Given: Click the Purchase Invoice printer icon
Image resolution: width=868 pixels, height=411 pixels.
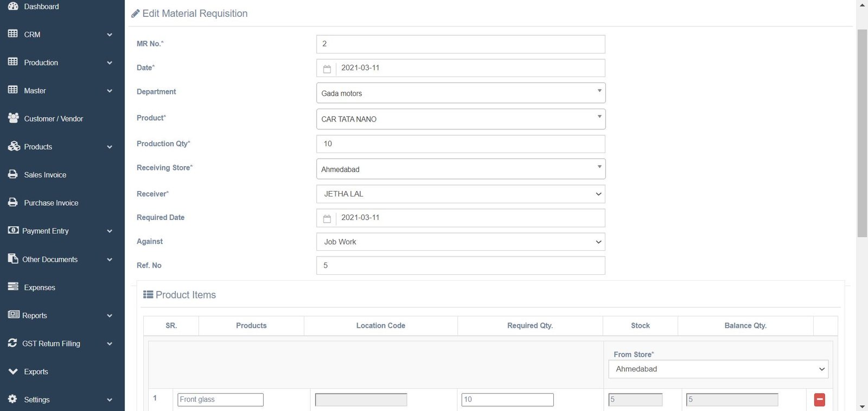Looking at the screenshot, I should click(13, 202).
